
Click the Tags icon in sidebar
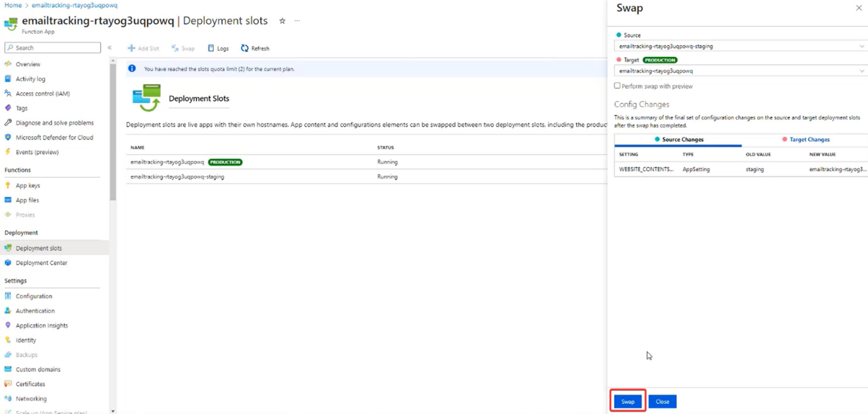(x=8, y=108)
